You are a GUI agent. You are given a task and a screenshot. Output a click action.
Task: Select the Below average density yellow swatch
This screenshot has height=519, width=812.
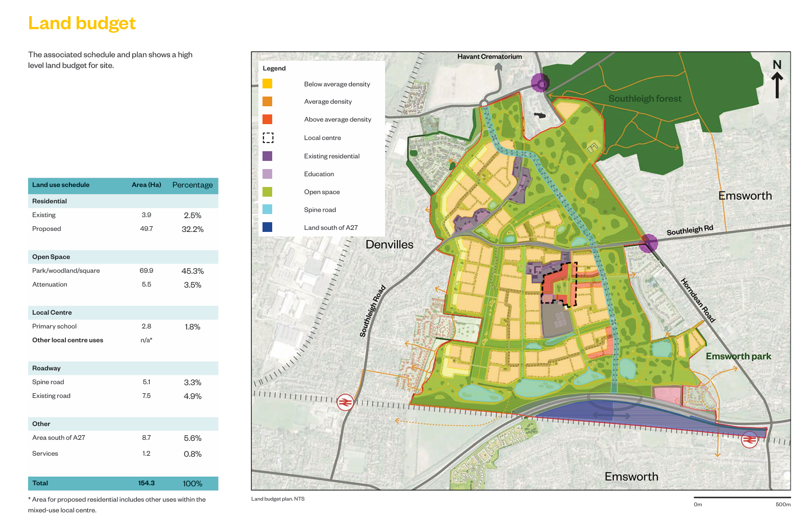click(268, 84)
